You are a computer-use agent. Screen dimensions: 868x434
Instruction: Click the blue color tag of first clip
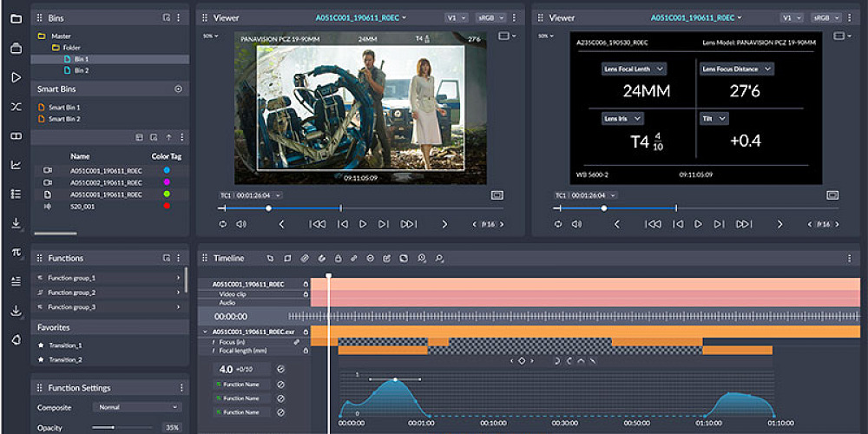point(166,171)
